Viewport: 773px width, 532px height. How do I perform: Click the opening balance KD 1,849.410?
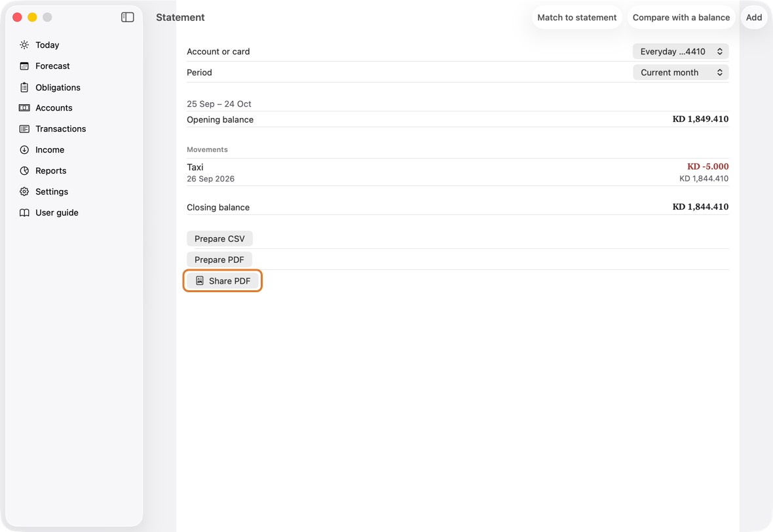click(x=700, y=119)
